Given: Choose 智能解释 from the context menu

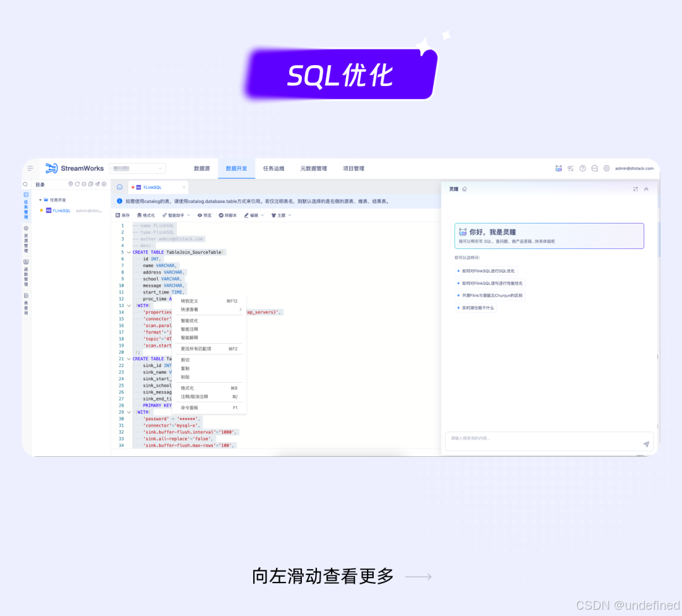Looking at the screenshot, I should pyautogui.click(x=209, y=337).
